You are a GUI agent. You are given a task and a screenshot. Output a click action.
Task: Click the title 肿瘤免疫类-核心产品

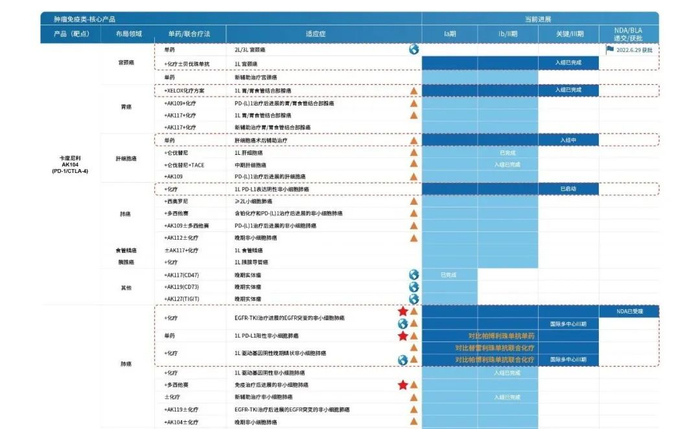tap(84, 19)
